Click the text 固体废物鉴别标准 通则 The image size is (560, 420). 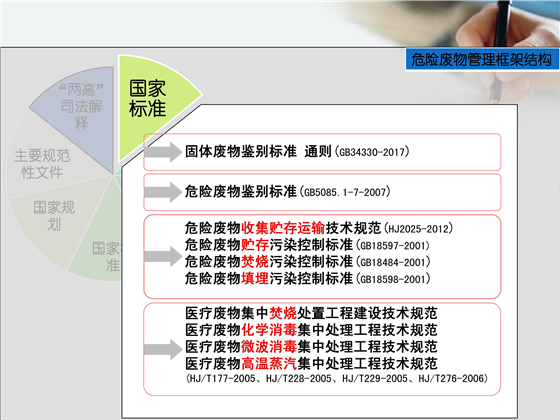pos(258,151)
